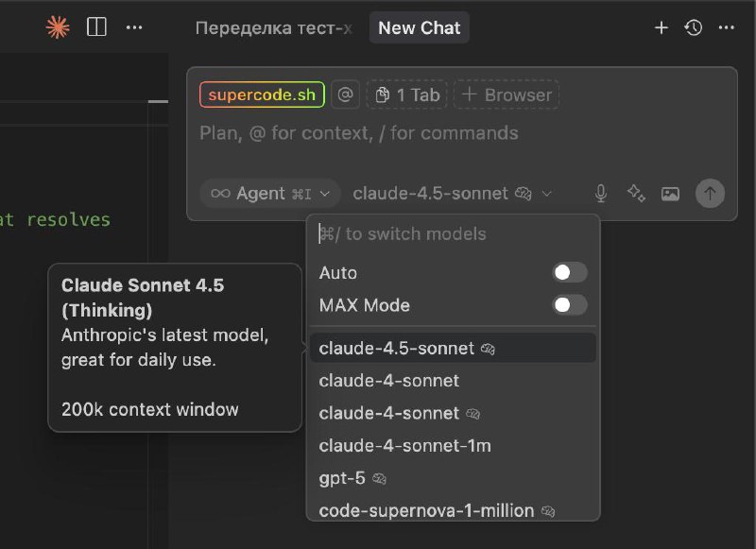Switch to the Переделка тест chat tab
Screen dimensions: 756x549
click(273, 27)
